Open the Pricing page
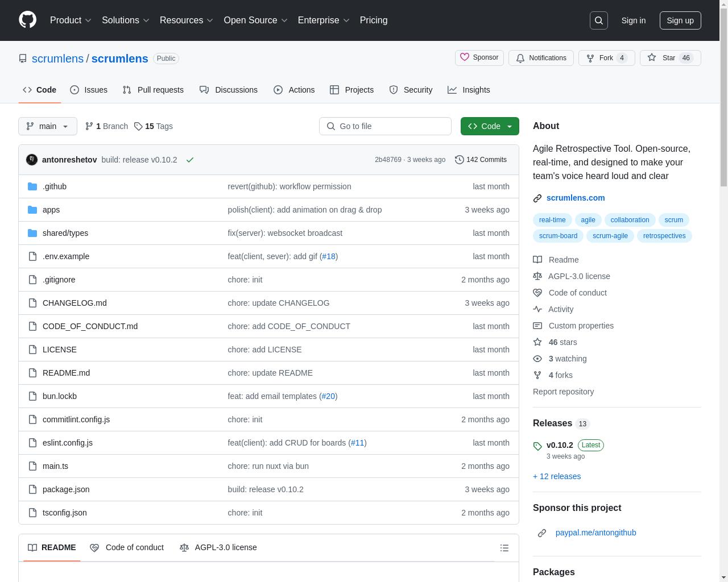 point(374,20)
